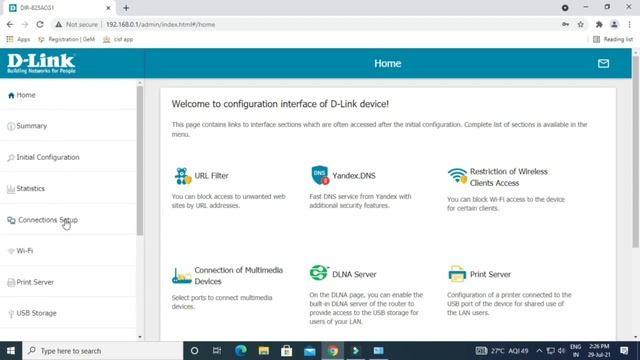
Task: Open the Apps bookmark shortcut
Action: (18, 40)
